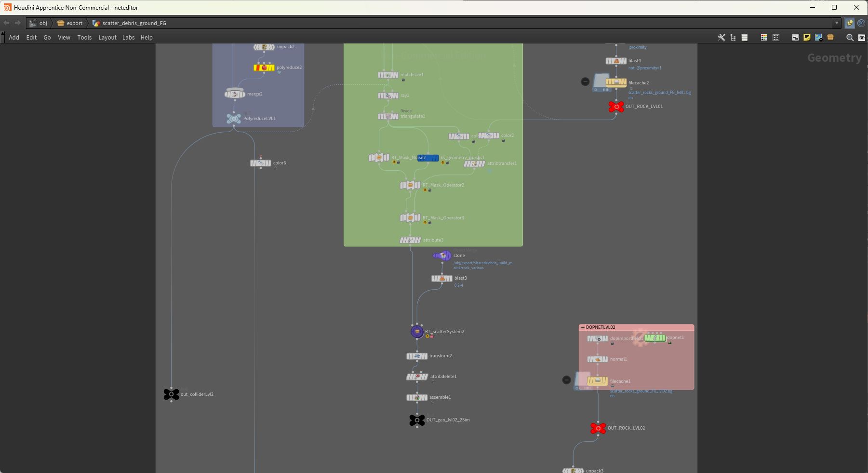Show the tree view icon in toolbar
This screenshot has height=473, width=868.
(x=733, y=38)
